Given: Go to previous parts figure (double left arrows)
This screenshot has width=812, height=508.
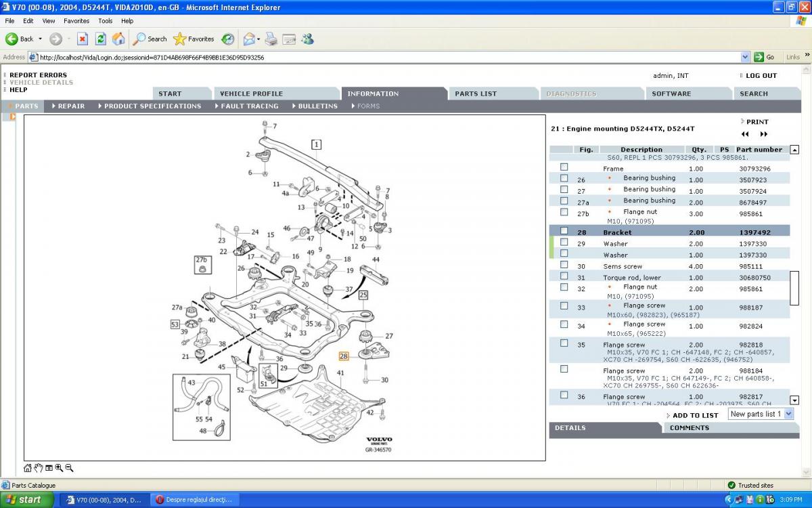Looking at the screenshot, I should [745, 134].
